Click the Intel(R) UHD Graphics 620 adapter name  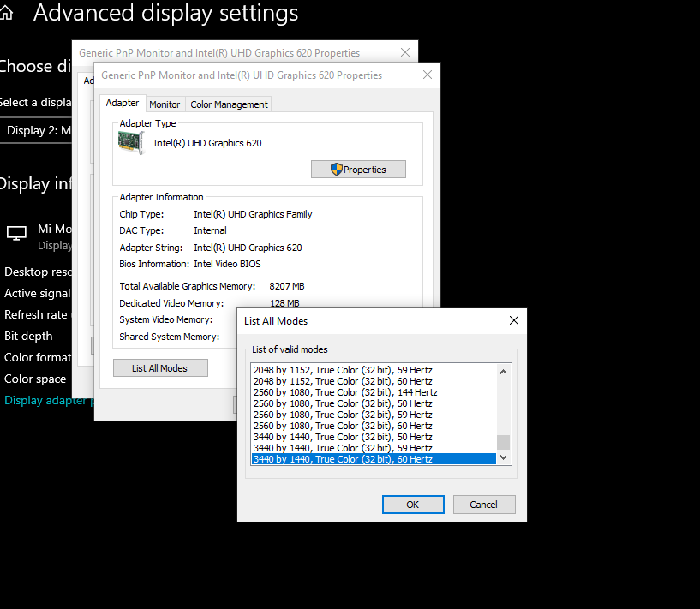[x=207, y=143]
